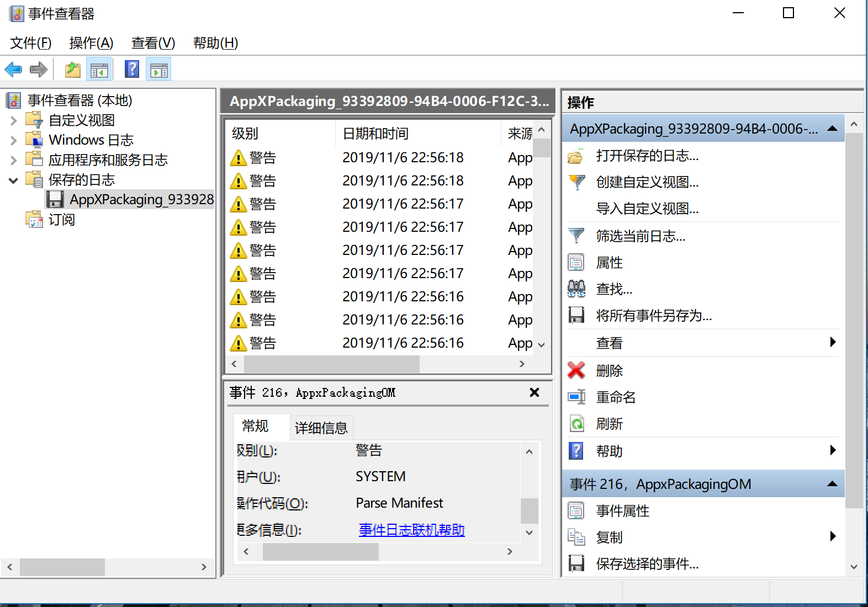
Task: Sort by the 日期和时间 column header
Action: coord(418,134)
